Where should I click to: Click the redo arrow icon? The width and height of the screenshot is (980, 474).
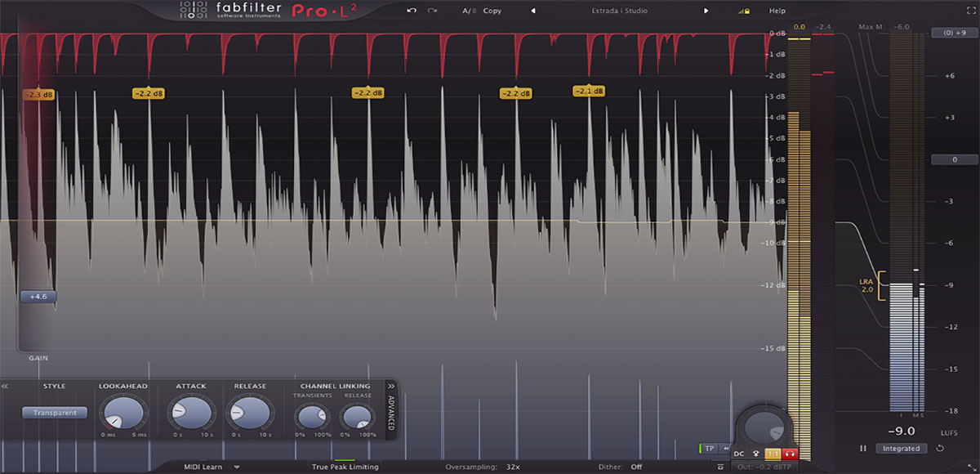click(430, 11)
